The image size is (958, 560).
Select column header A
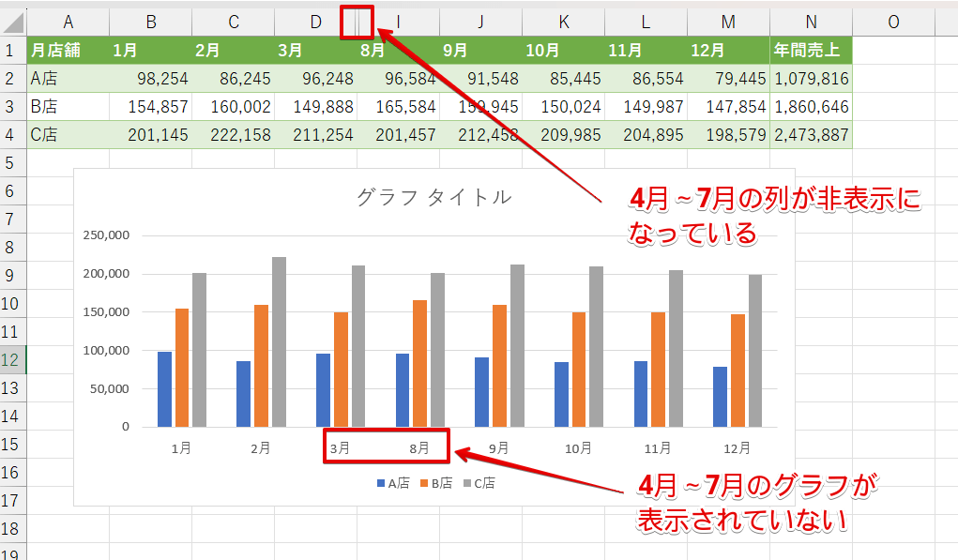tap(69, 21)
